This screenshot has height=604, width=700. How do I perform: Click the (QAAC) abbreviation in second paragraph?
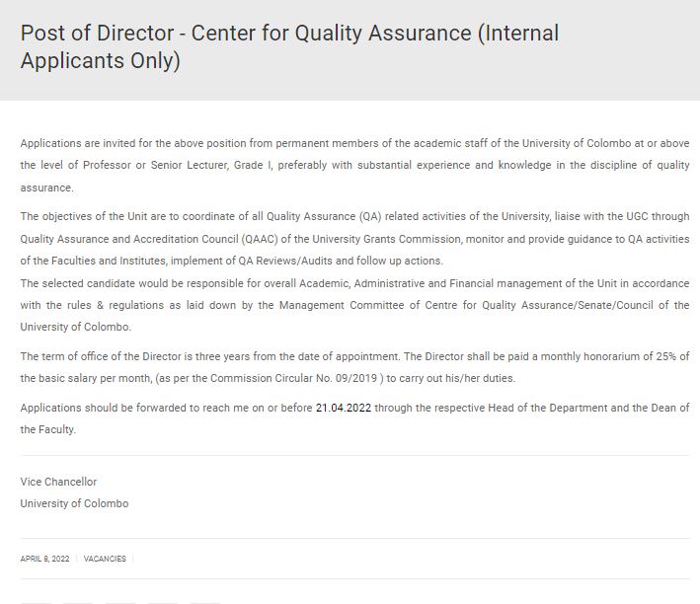coord(260,239)
